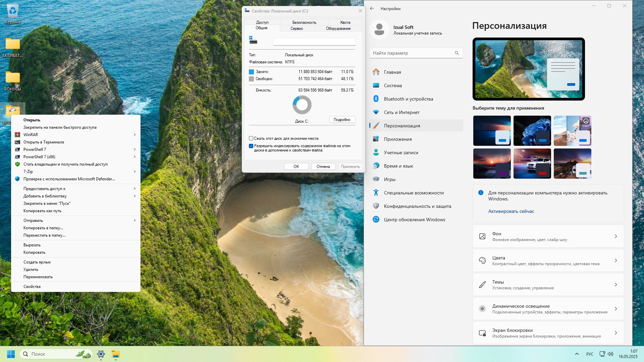Expand Предоставить доступ к submenu
The image size is (644, 362).
(135, 189)
